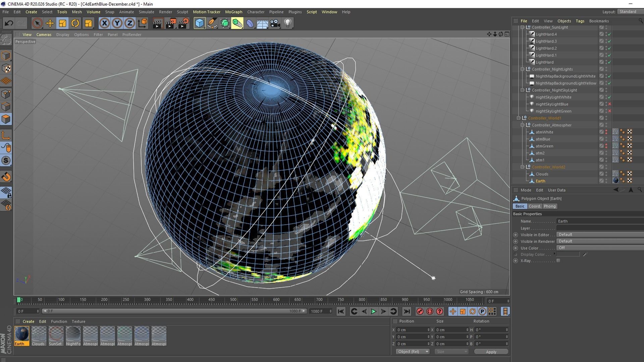The width and height of the screenshot is (644, 362).
Task: Select the Earth material thumbnail
Action: coord(22,336)
